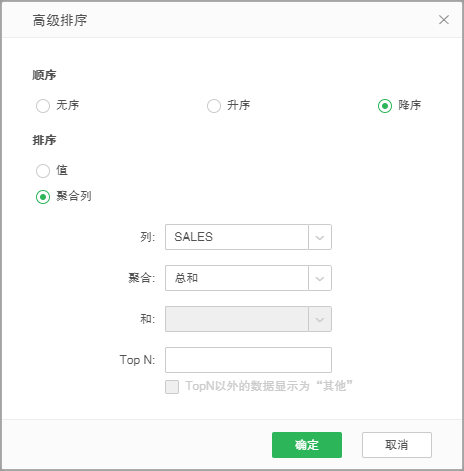Click the 升序 label text
This screenshot has width=464, height=471.
click(239, 105)
